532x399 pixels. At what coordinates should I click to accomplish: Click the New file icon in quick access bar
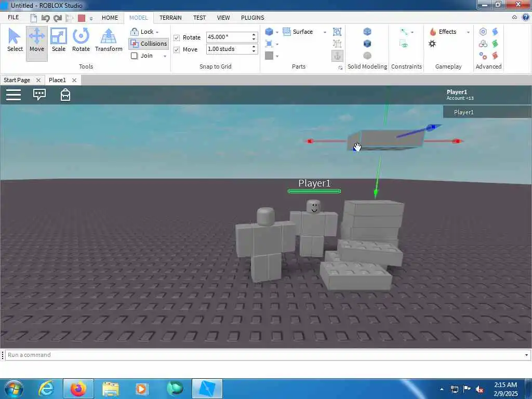pyautogui.click(x=33, y=18)
